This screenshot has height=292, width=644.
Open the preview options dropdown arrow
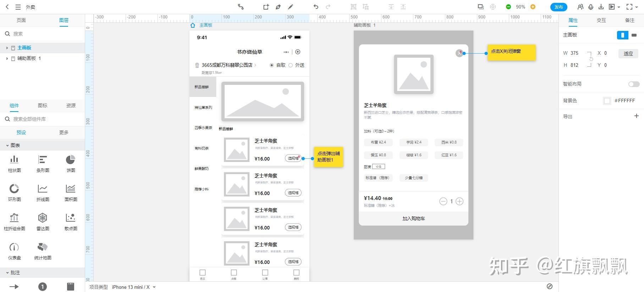click(x=619, y=7)
